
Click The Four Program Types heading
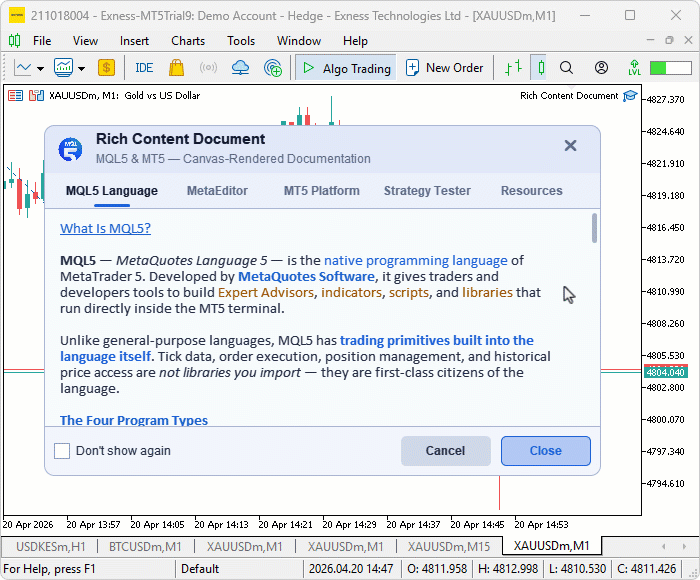pyautogui.click(x=134, y=420)
